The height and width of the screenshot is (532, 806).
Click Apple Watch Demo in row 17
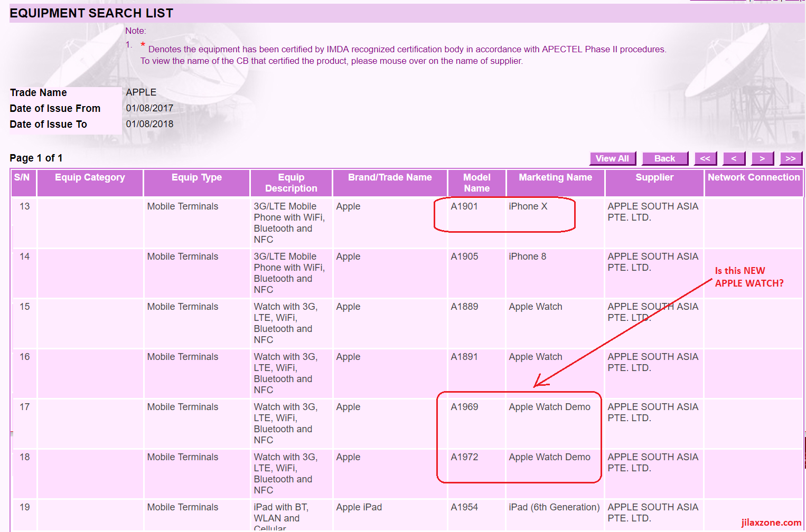pos(549,407)
